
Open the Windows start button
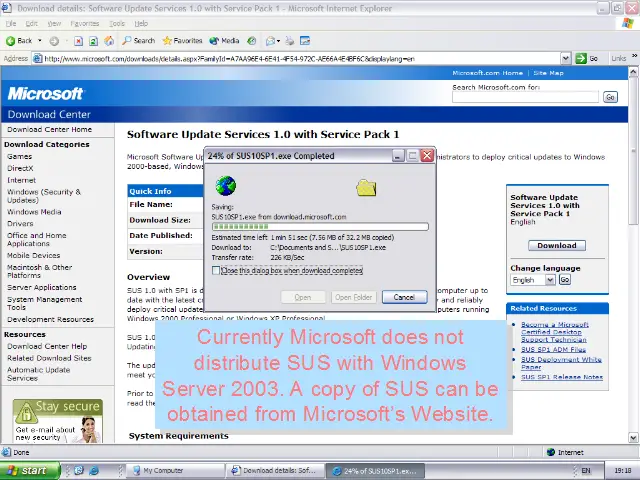coord(29,471)
